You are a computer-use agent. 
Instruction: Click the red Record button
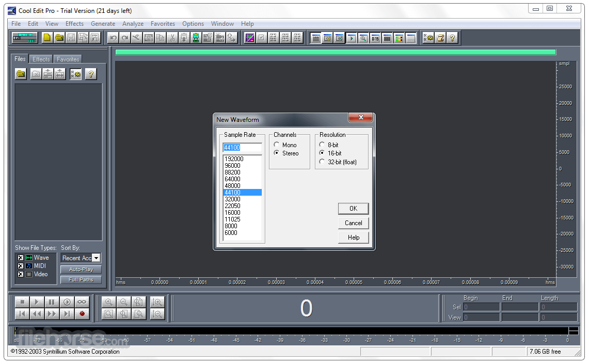coord(82,314)
